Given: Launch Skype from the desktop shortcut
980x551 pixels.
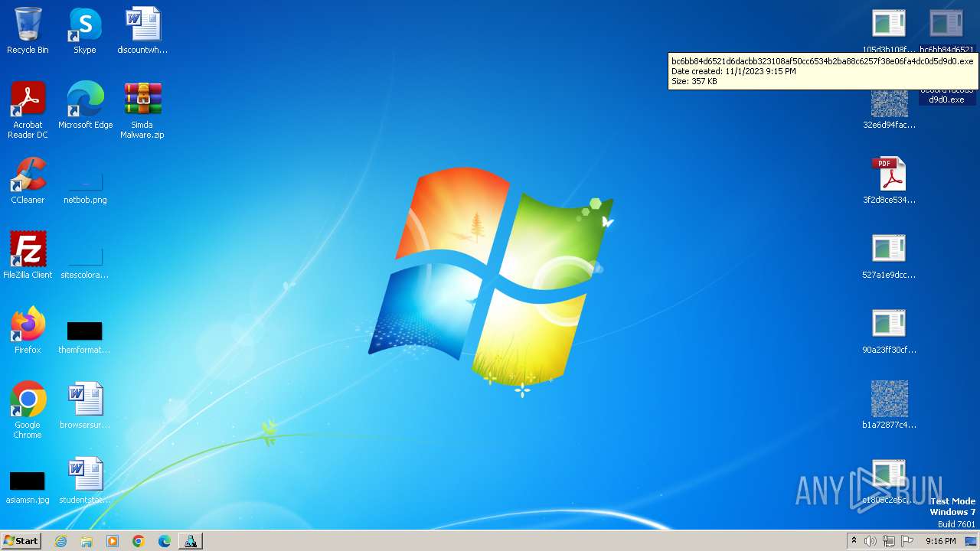Looking at the screenshot, I should (85, 31).
